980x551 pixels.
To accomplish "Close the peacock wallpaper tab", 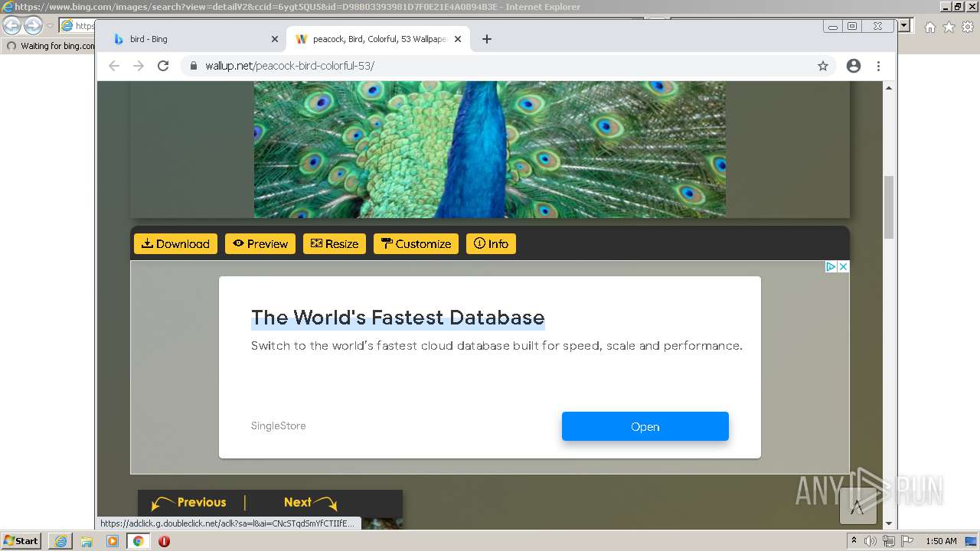I will click(x=458, y=39).
